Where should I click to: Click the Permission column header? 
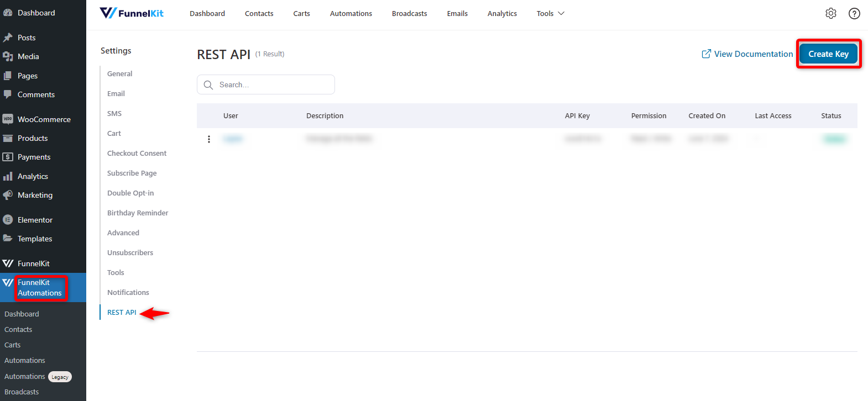[649, 115]
